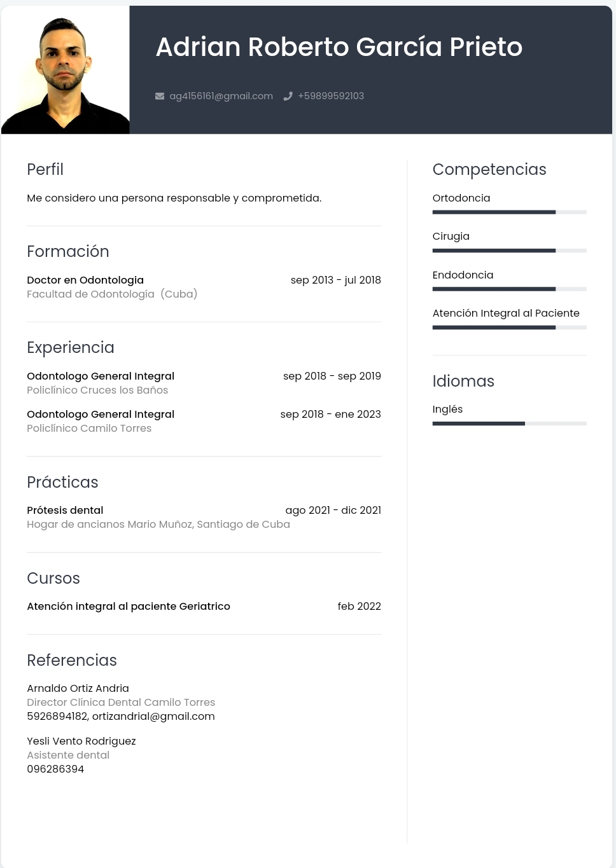
Task: Click the Policlínico Camilo Torres text
Action: coord(89,428)
